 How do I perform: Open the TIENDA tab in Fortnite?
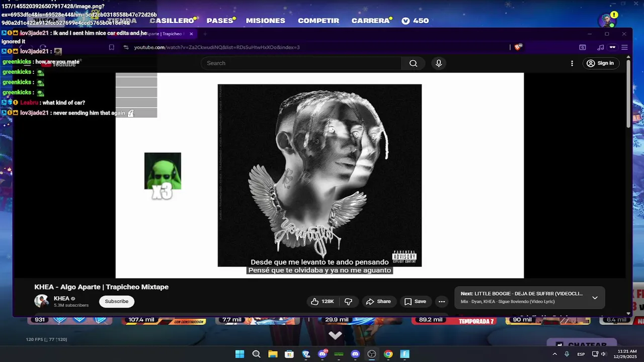(122, 21)
